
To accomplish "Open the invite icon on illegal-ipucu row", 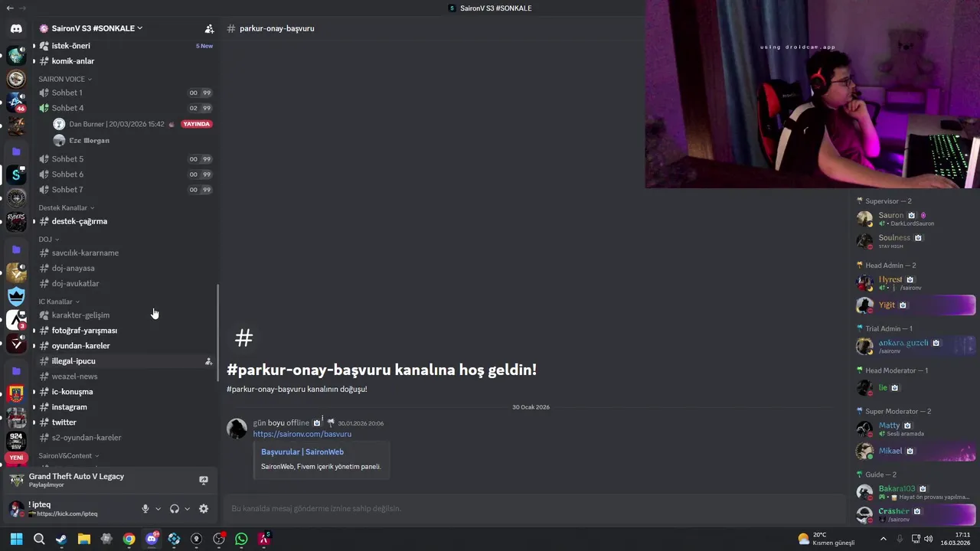I will click(x=208, y=361).
